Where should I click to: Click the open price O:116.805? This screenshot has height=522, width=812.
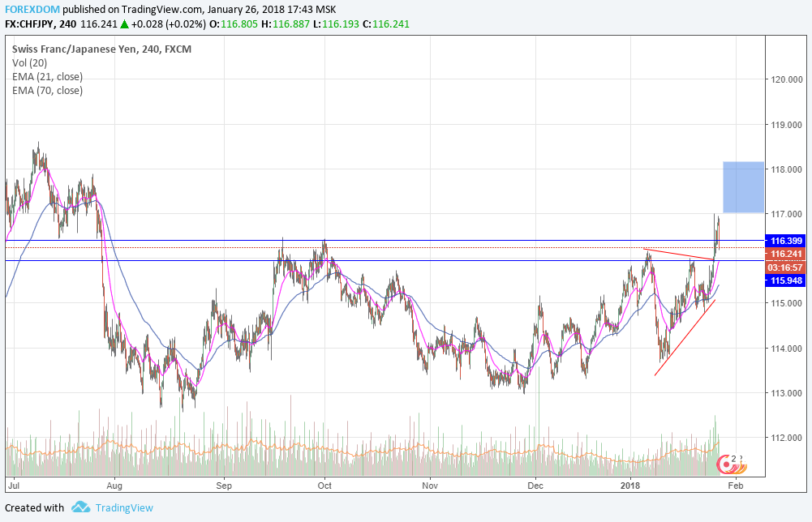tap(233, 24)
